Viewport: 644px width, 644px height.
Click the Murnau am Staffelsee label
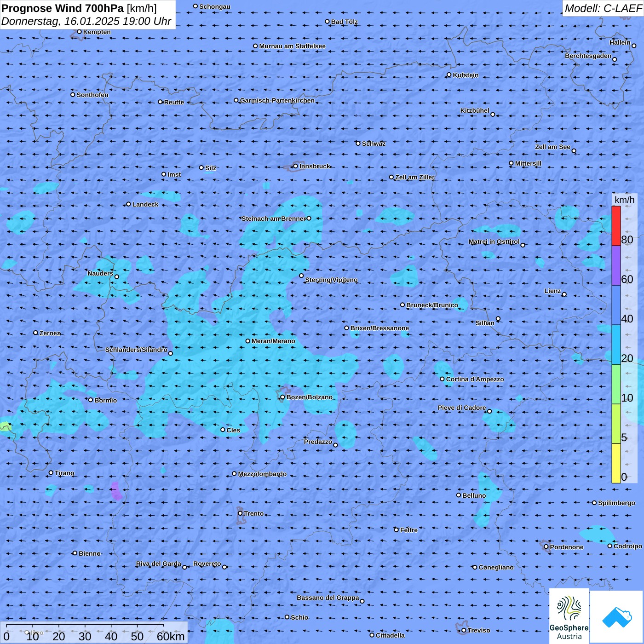292,46
